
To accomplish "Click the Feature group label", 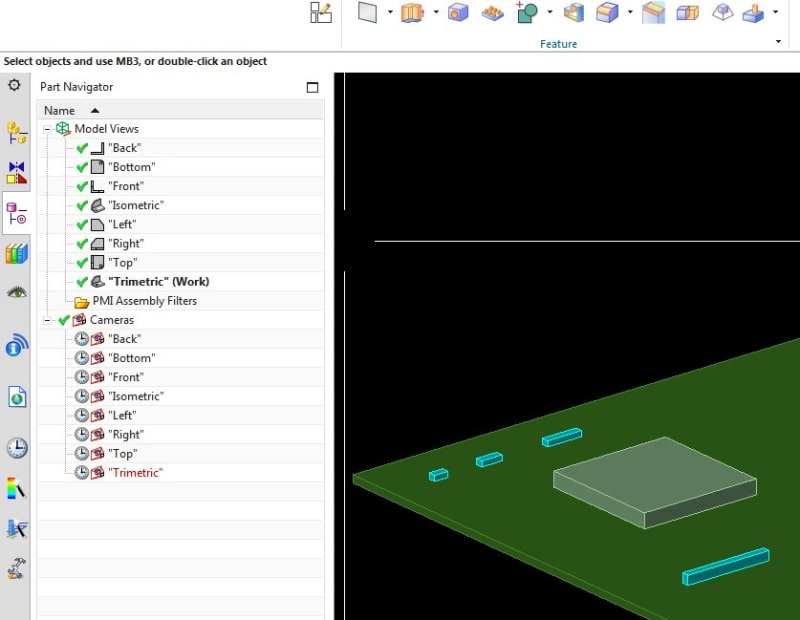I will point(559,44).
